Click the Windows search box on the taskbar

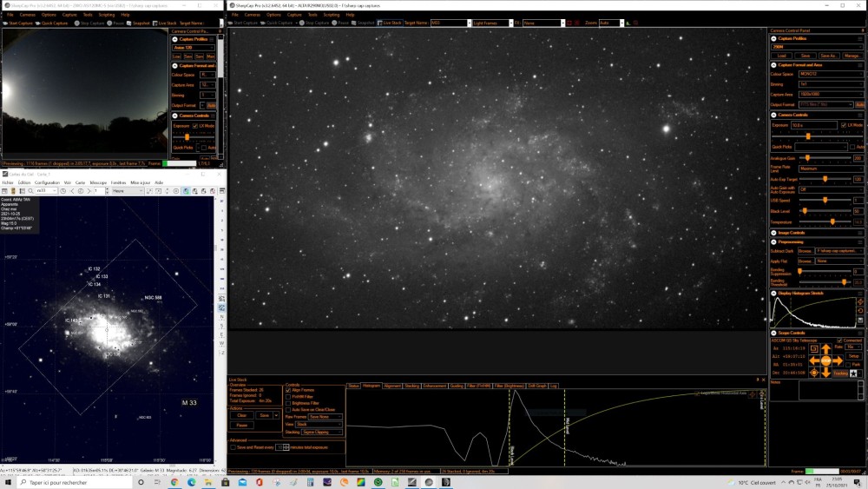tap(75, 482)
